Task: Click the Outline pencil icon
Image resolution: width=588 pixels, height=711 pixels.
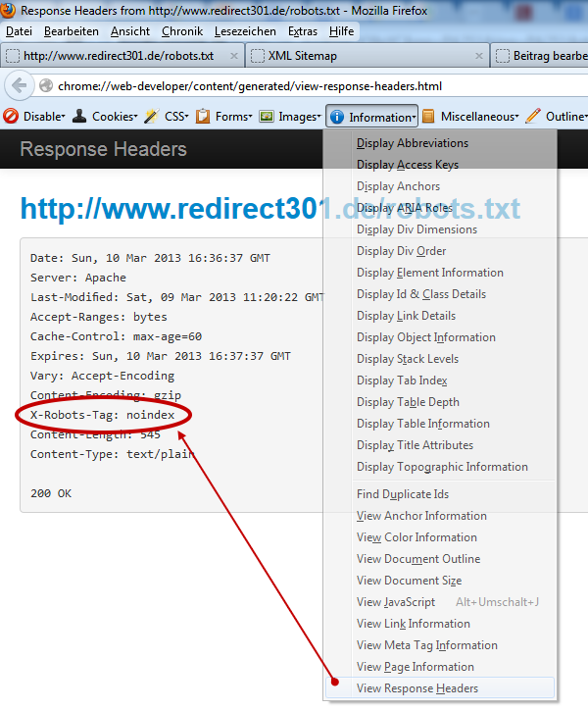Action: pyautogui.click(x=533, y=116)
